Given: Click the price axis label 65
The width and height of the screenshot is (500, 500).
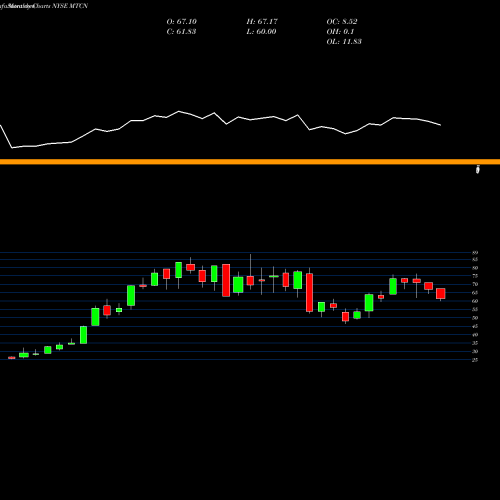Looking at the screenshot, I should coord(475,293).
